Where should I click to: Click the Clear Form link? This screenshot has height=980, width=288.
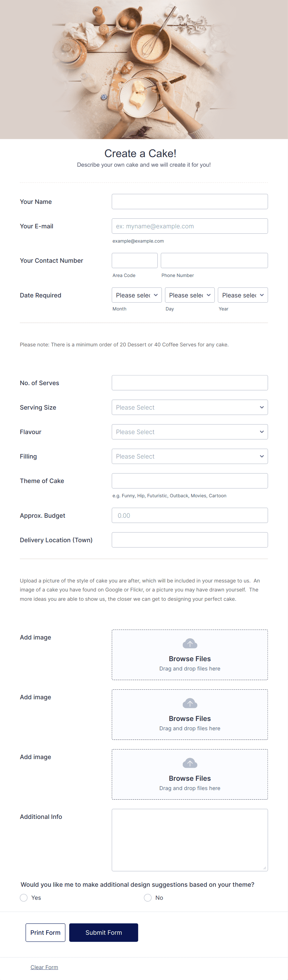click(44, 967)
